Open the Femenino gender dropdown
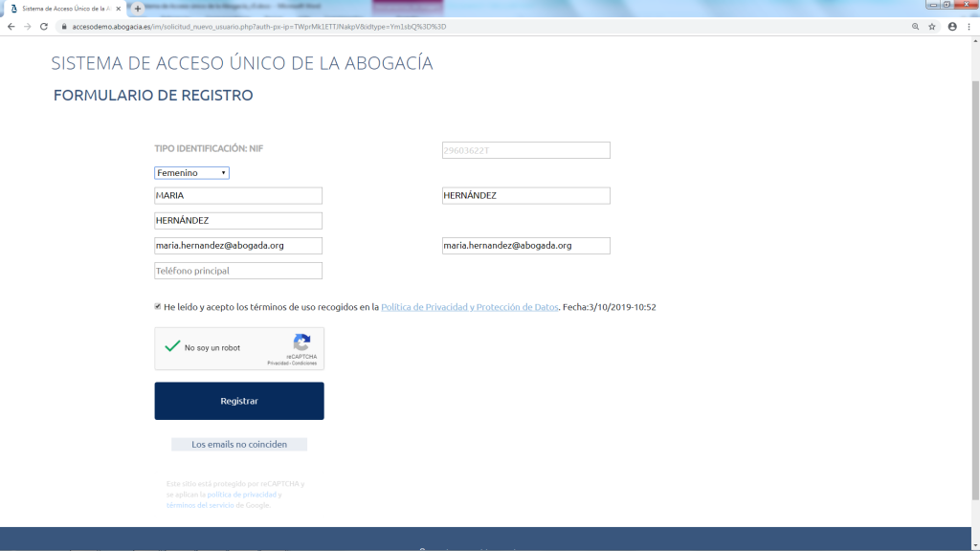The height and width of the screenshot is (551, 980). click(191, 173)
